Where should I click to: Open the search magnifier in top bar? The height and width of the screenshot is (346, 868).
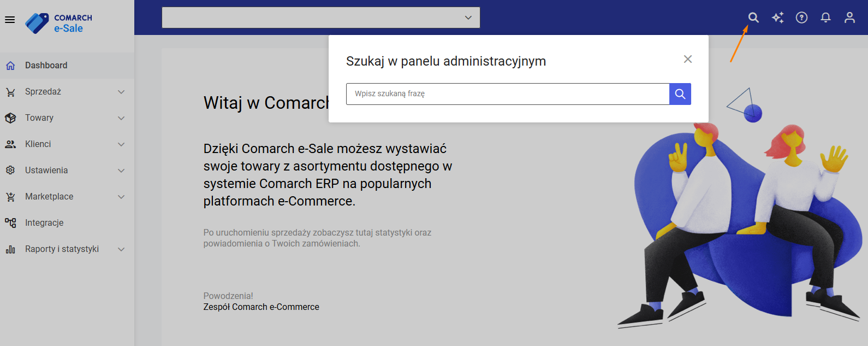753,17
